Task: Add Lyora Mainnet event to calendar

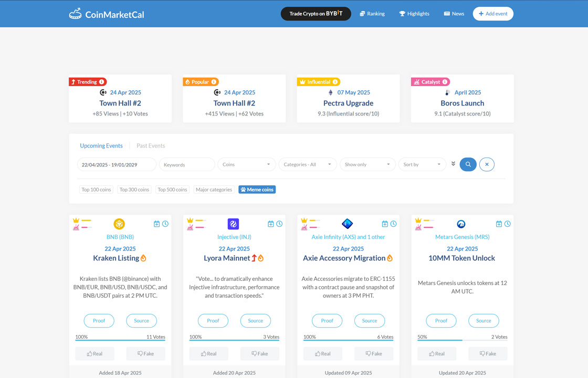Action: (271, 224)
